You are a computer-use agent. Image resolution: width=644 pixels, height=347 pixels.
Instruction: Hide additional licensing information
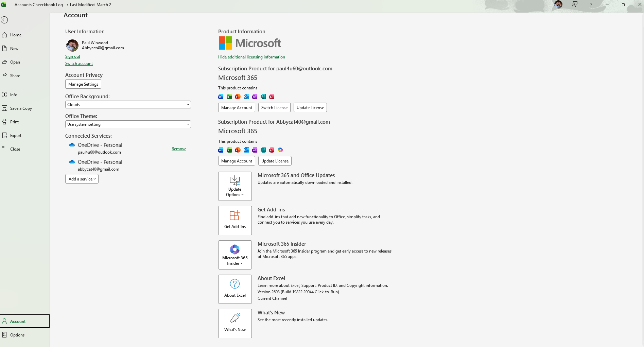pos(251,57)
